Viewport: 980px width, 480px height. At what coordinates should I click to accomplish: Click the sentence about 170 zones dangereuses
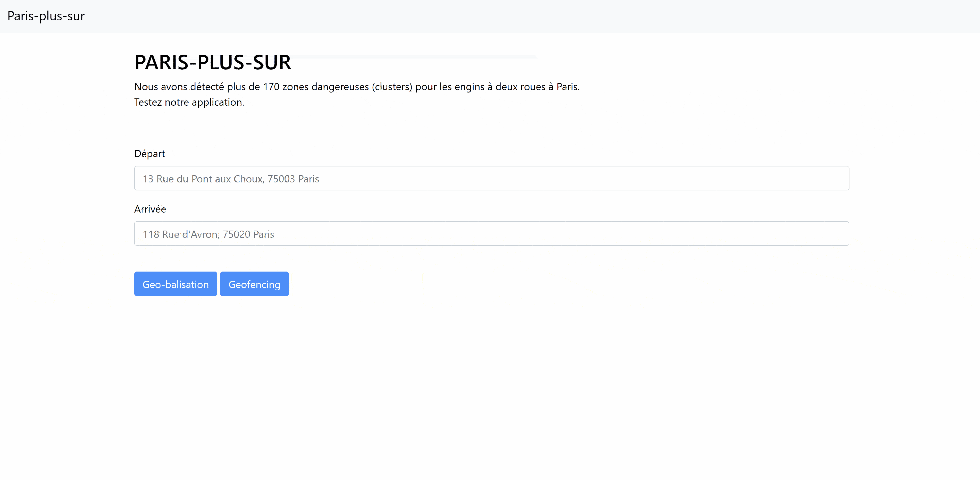point(356,87)
